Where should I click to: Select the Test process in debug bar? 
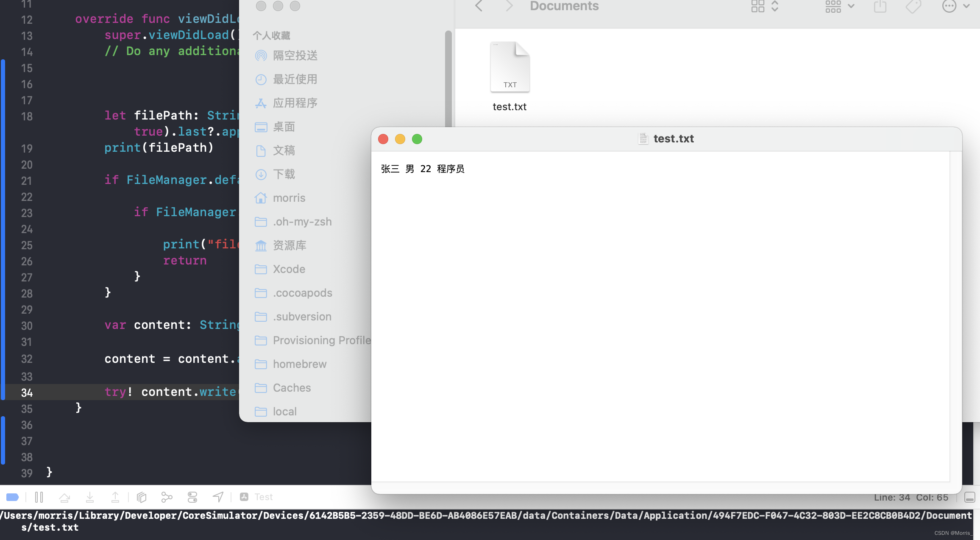(x=257, y=497)
